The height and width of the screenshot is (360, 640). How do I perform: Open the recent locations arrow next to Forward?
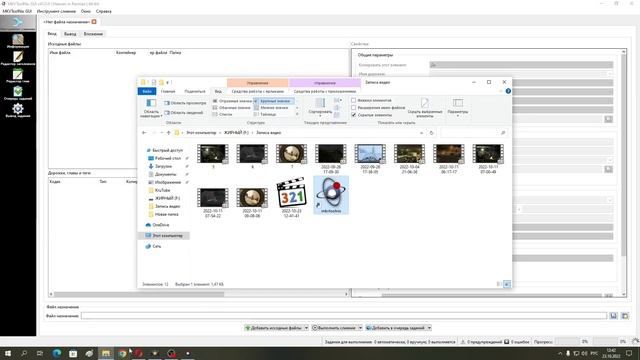(162, 133)
